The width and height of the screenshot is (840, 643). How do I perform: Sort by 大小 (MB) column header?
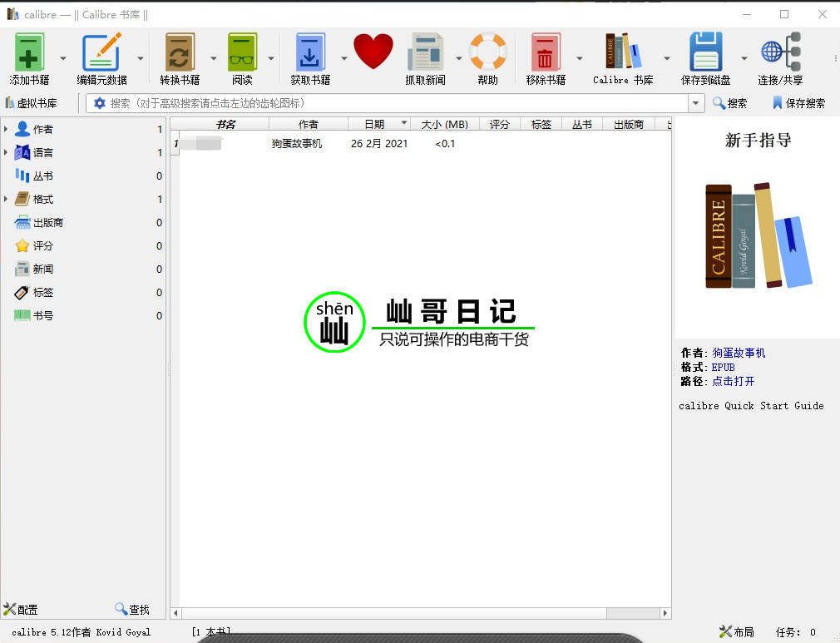pyautogui.click(x=445, y=124)
